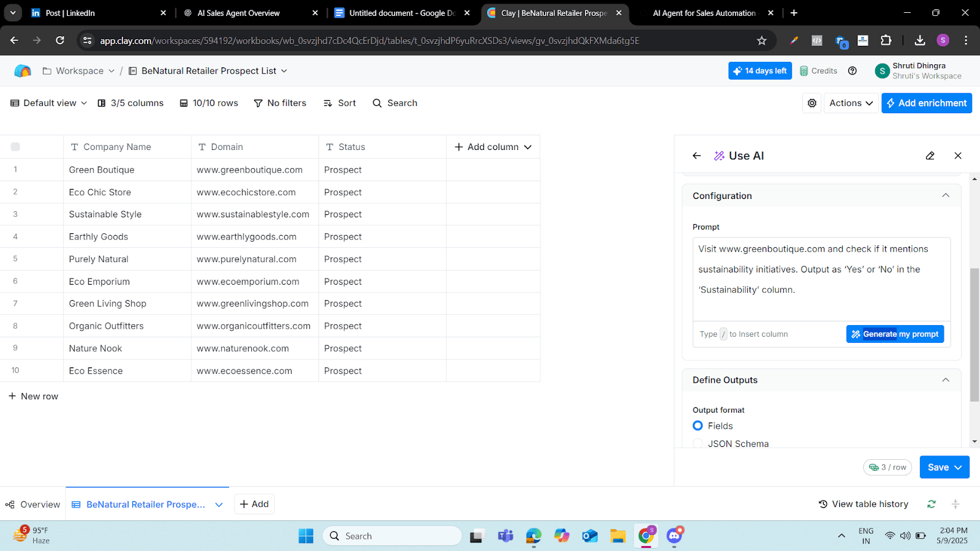The image size is (980, 551).
Task: Click the Windows taskbar Search box
Action: pyautogui.click(x=392, y=536)
